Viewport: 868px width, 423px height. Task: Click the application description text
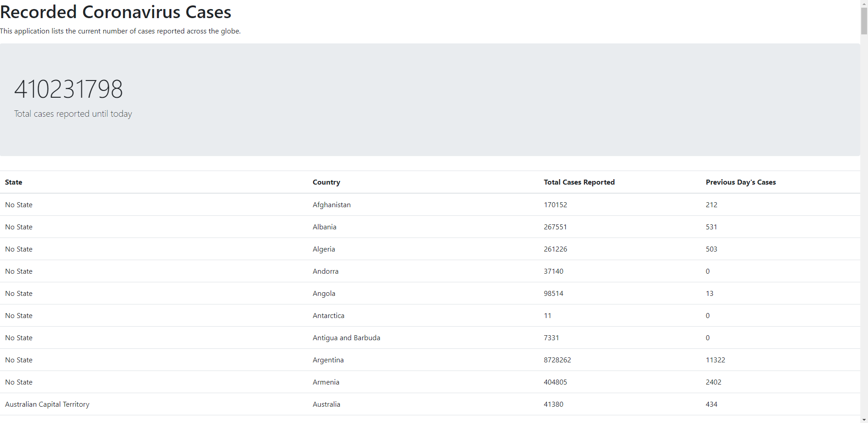(120, 31)
